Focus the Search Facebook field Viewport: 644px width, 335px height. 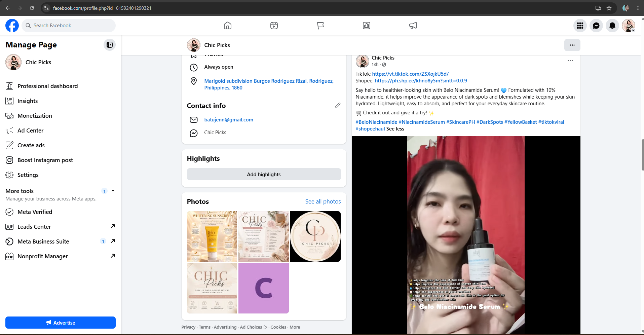click(x=69, y=26)
